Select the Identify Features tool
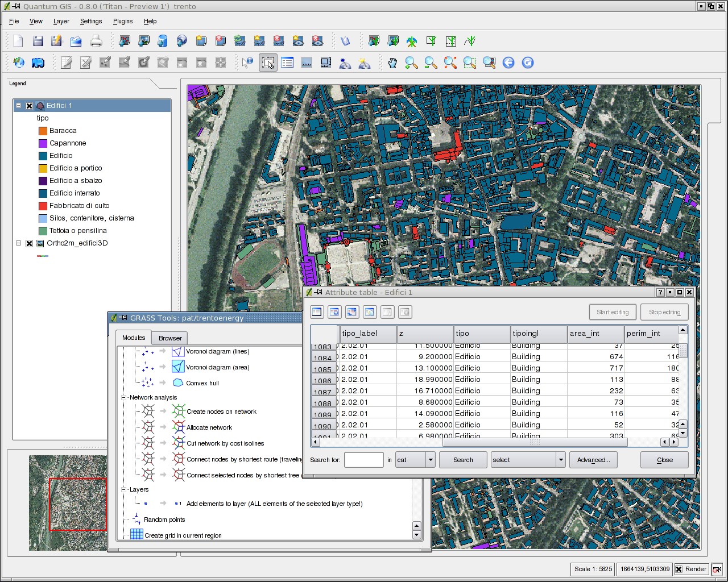728x582 pixels. (x=247, y=63)
